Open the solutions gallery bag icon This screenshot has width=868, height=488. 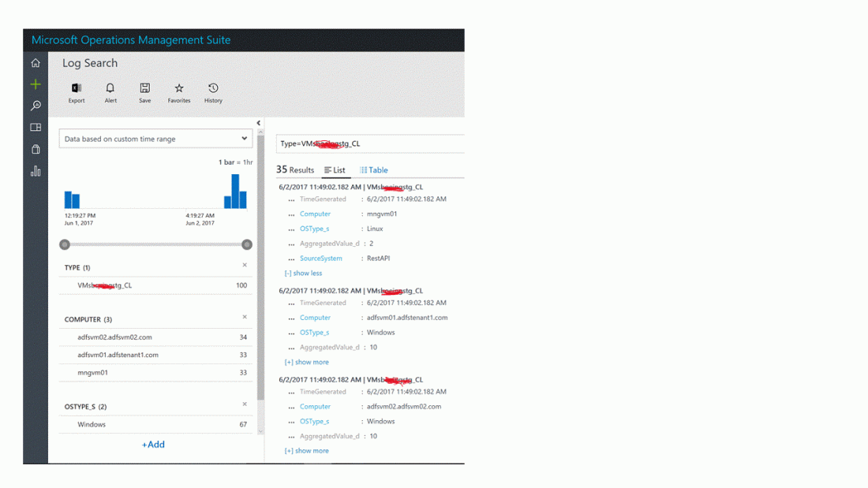click(x=36, y=149)
